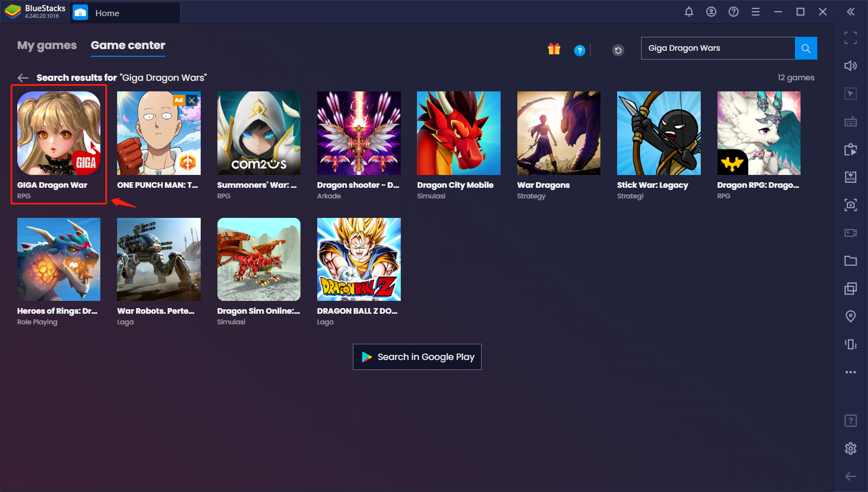The width and height of the screenshot is (868, 492).
Task: Open Summoners' War game thumbnail
Action: (x=259, y=133)
